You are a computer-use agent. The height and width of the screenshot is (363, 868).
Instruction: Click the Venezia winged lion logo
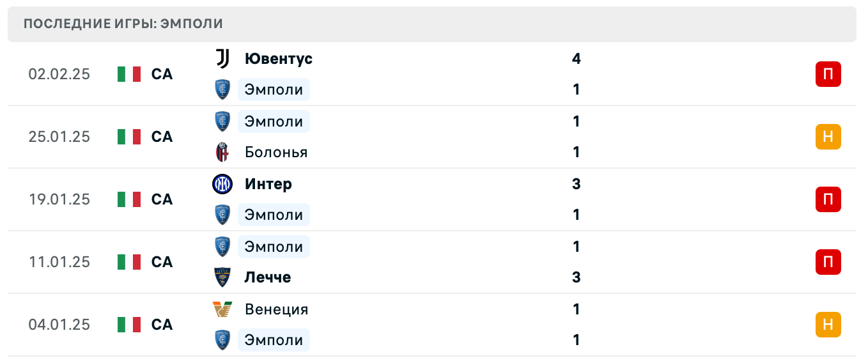point(222,309)
